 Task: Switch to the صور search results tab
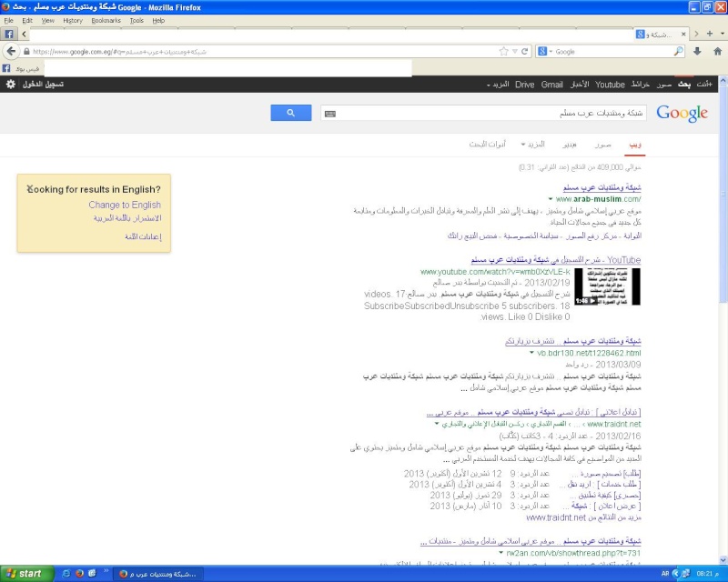point(602,145)
